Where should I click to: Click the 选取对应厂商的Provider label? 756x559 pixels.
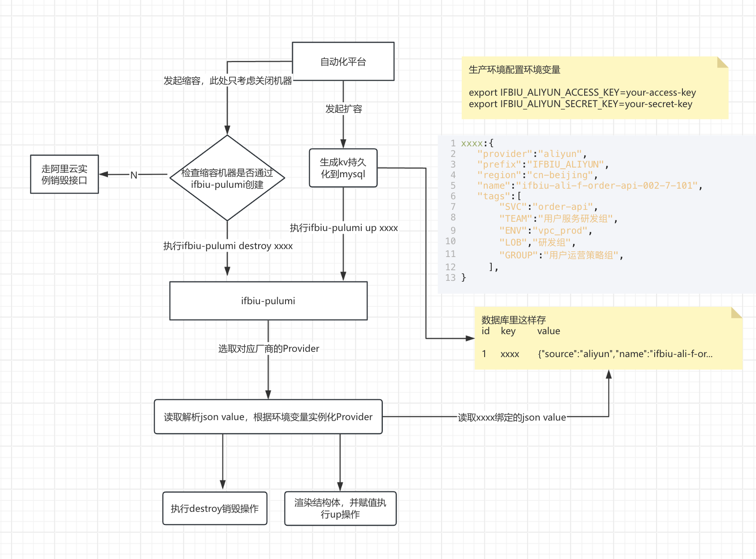(x=268, y=349)
